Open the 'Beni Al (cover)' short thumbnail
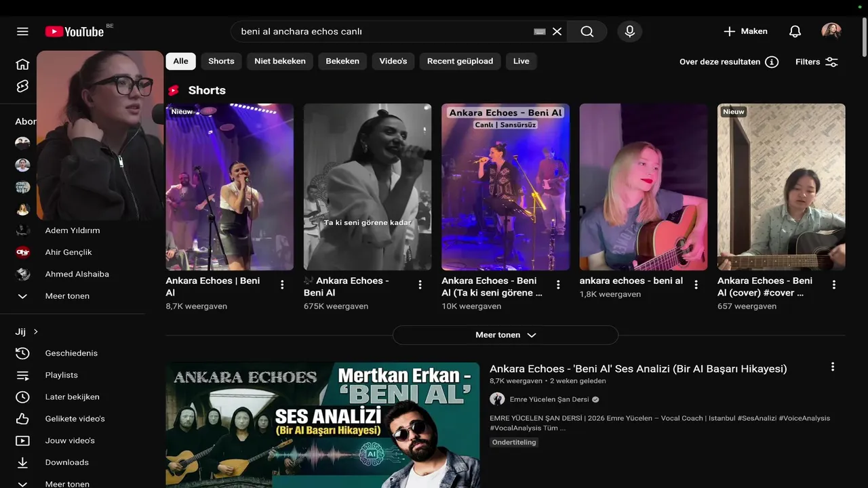The height and width of the screenshot is (488, 868). click(781, 187)
